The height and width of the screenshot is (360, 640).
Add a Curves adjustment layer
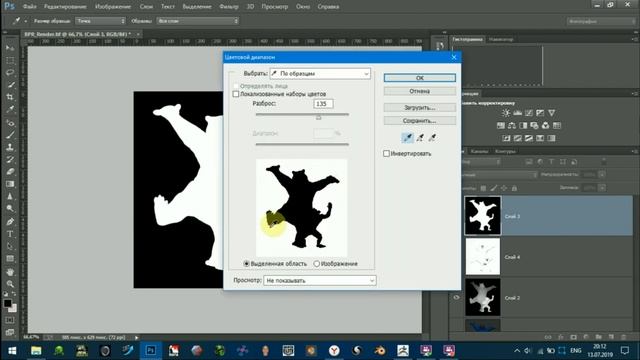click(x=529, y=113)
